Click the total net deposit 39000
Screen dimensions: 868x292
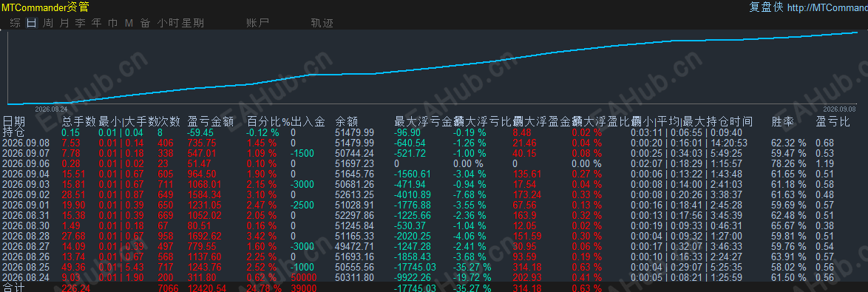[303, 288]
